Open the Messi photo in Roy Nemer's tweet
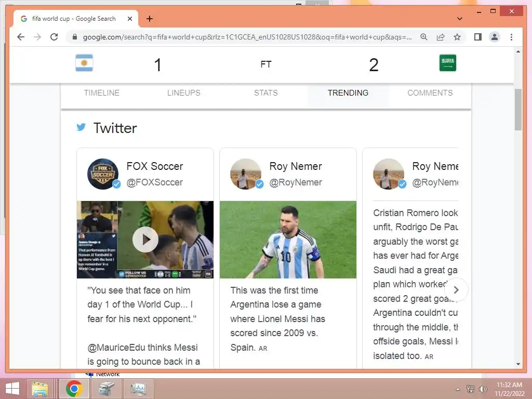This screenshot has height=399, width=532. tap(288, 240)
